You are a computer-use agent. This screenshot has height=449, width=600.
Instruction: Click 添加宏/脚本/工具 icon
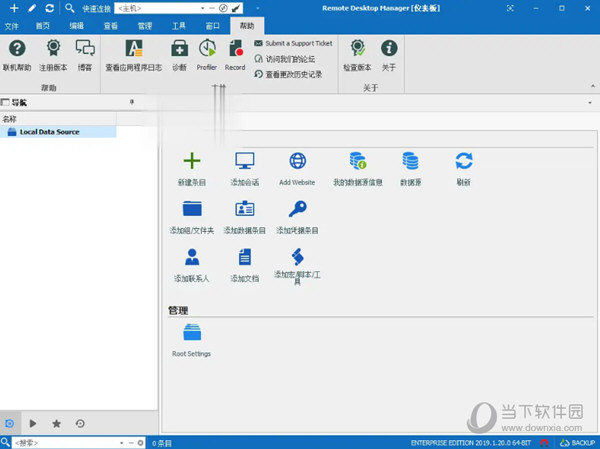coord(297,256)
